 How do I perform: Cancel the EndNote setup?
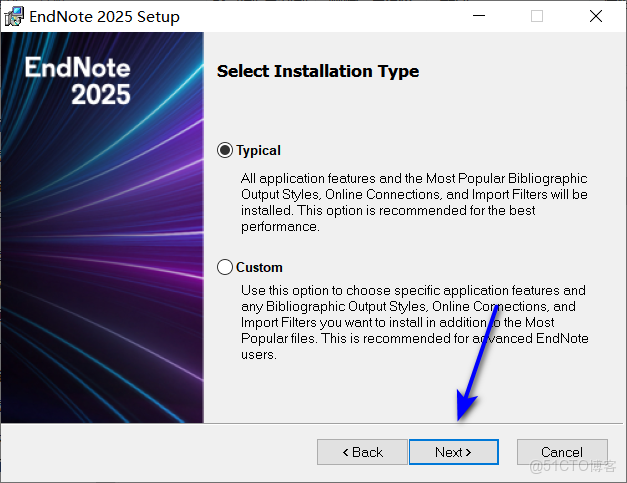pos(562,452)
